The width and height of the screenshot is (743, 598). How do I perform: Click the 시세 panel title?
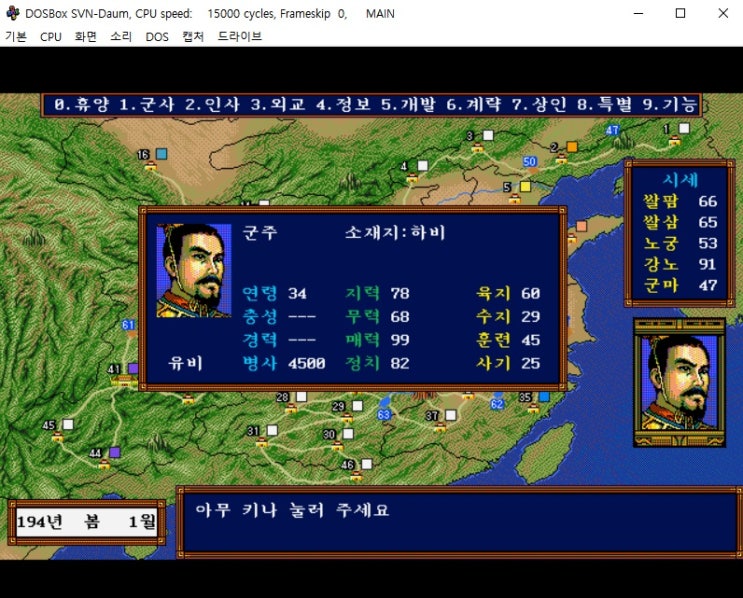pos(680,180)
